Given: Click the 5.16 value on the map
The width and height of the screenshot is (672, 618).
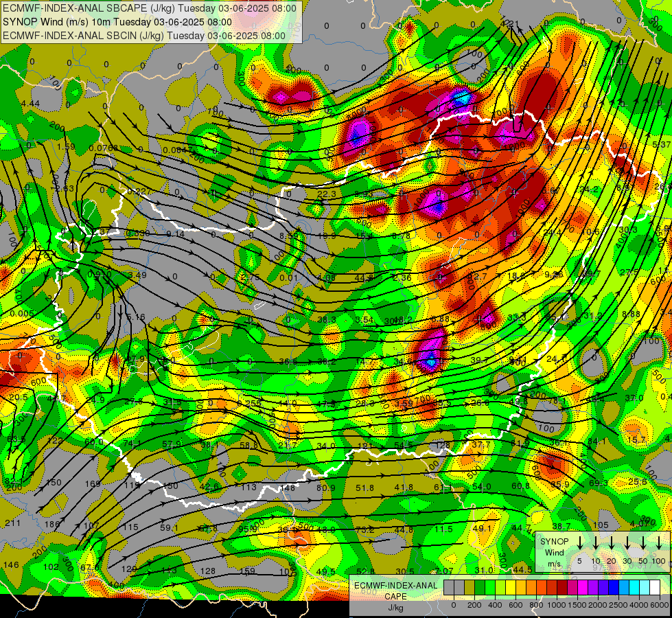Looking at the screenshot, I should pos(136,317).
